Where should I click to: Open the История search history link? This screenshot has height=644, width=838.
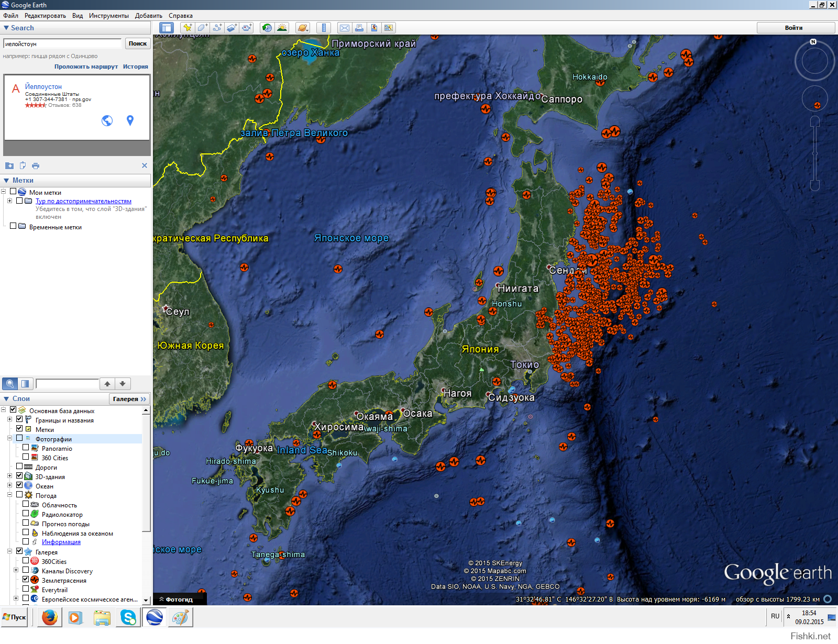136,66
